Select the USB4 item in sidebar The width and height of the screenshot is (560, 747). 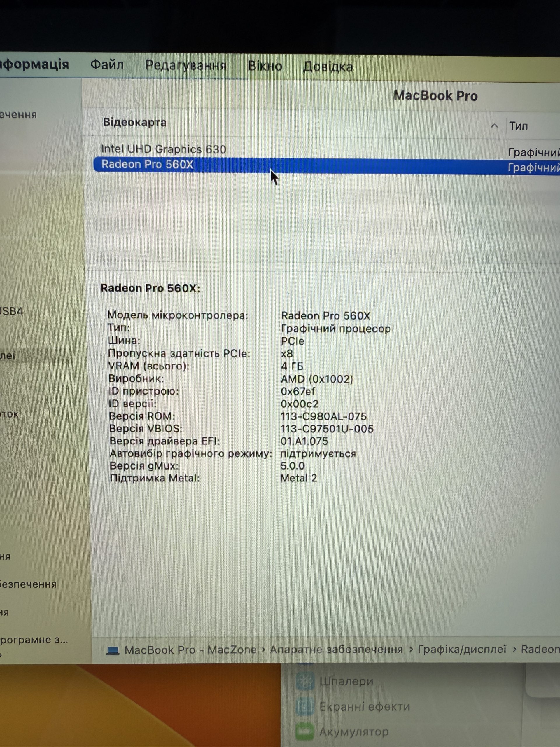(11, 311)
